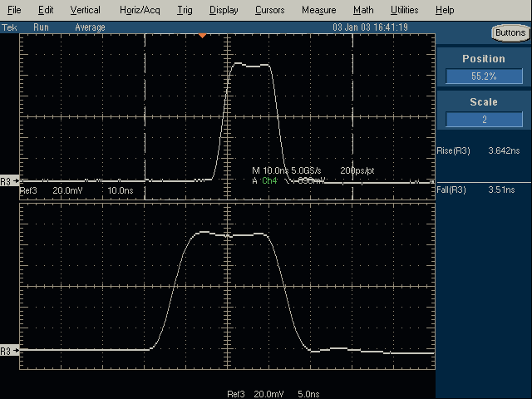The width and height of the screenshot is (532, 399).
Task: Click the 200ps/pt resolution readout
Action: pos(357,170)
